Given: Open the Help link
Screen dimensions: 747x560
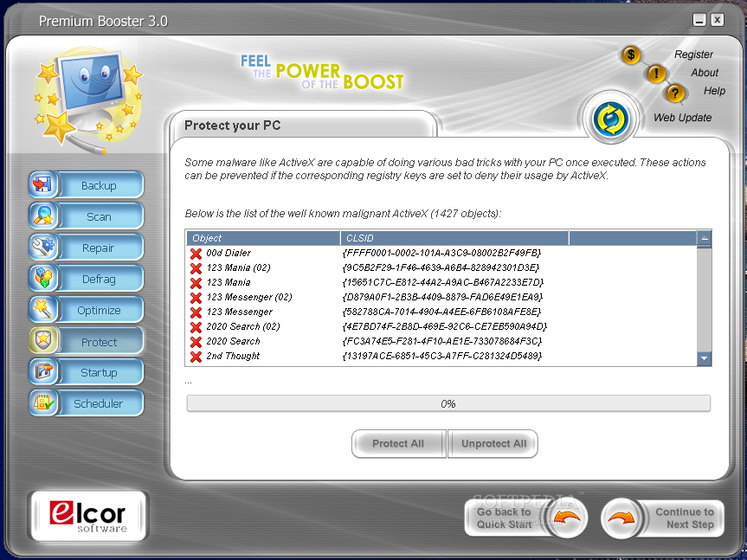Looking at the screenshot, I should (714, 91).
